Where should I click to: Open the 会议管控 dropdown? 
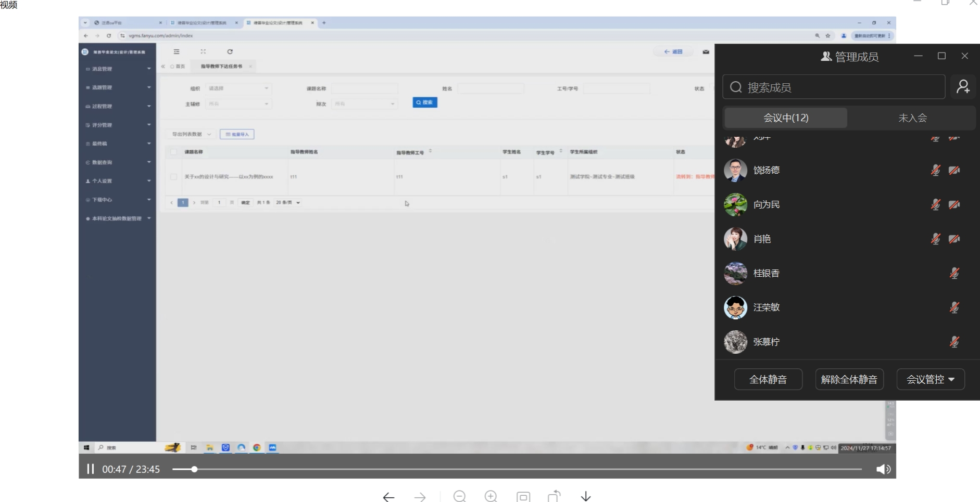click(930, 379)
